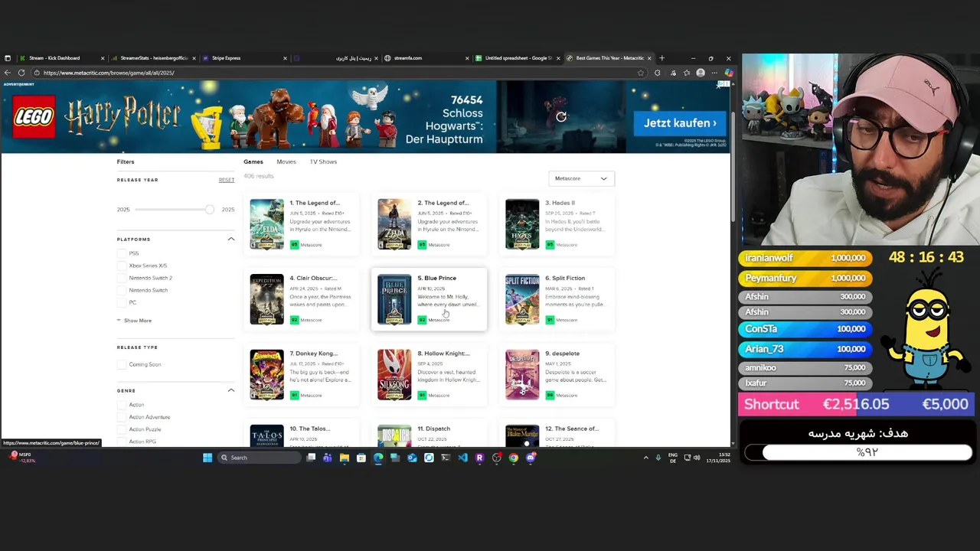
Task: Click the microphone tray icon
Action: (658, 458)
